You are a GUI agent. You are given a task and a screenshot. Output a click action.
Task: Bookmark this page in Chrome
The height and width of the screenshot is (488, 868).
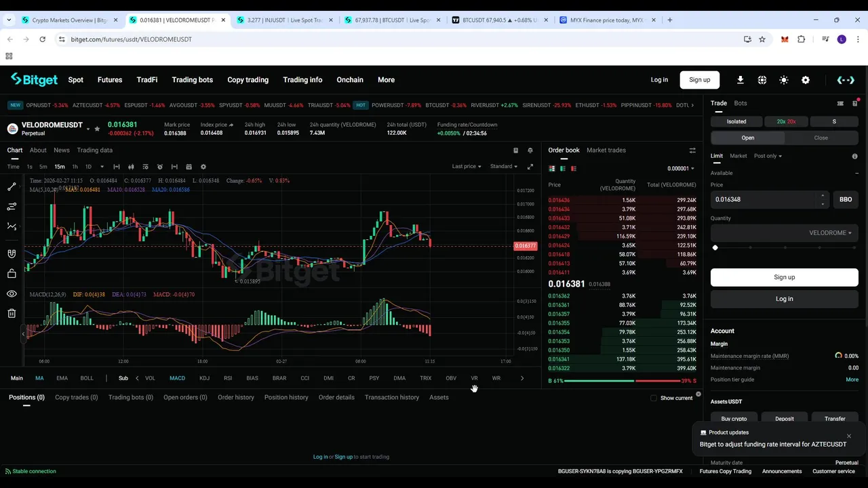762,39
